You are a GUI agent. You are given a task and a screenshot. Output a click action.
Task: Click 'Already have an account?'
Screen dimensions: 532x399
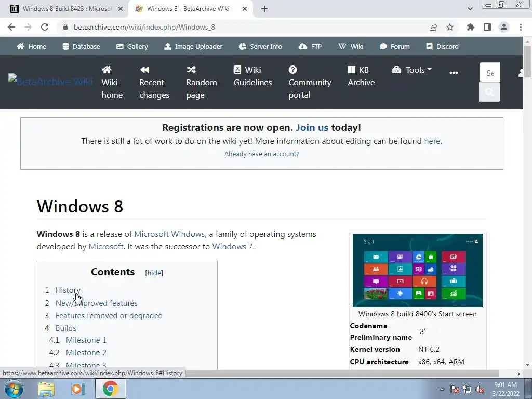262,154
